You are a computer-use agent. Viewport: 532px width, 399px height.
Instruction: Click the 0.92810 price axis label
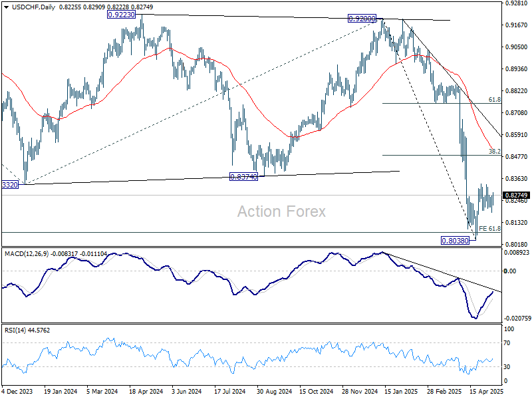(x=516, y=3)
